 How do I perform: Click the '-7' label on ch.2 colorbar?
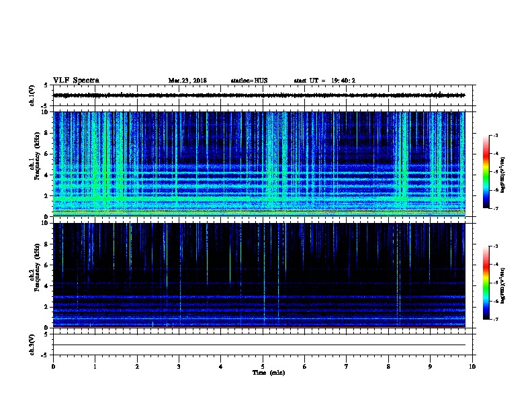[x=496, y=319]
